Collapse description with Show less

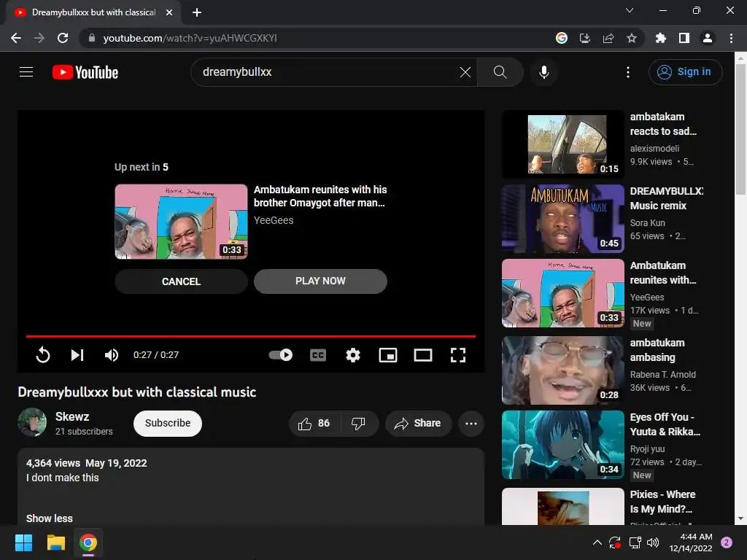point(50,518)
